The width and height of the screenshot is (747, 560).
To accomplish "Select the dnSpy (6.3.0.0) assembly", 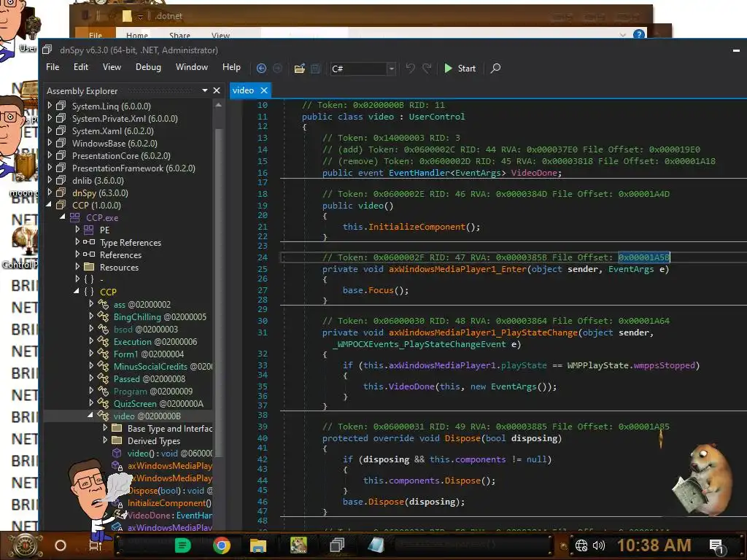I will 100,192.
